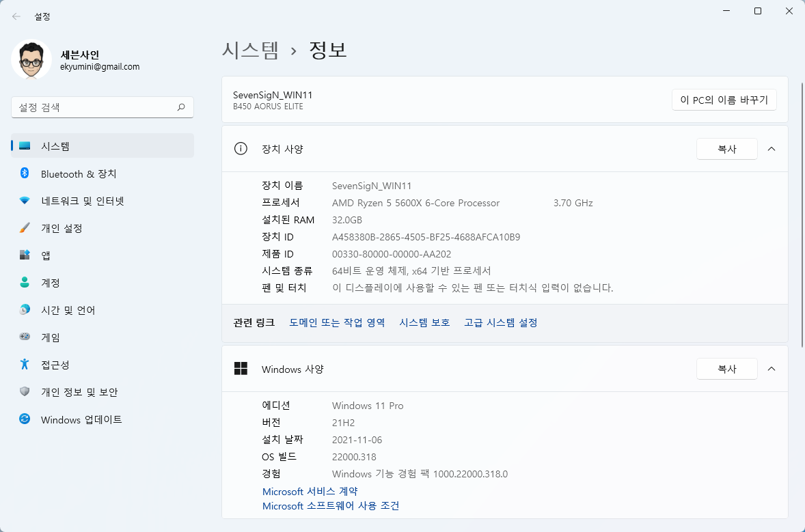Copy device specs with 장치 사양 복사 button
The height and width of the screenshot is (532, 805).
pyautogui.click(x=727, y=149)
